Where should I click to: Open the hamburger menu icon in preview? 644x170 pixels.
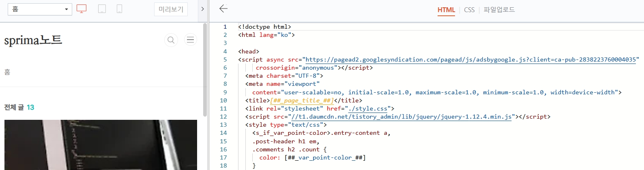(190, 40)
